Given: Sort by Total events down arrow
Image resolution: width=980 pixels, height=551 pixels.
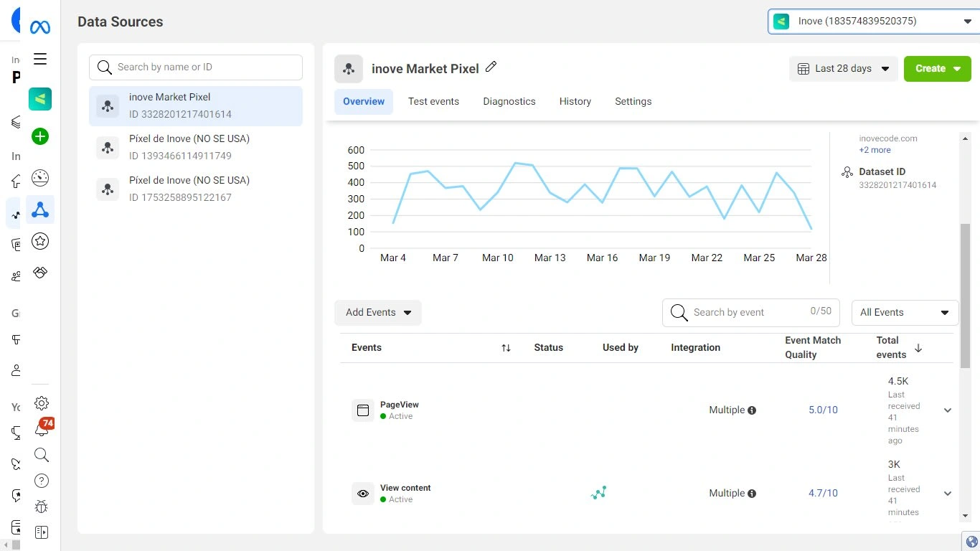Looking at the screenshot, I should tap(918, 348).
